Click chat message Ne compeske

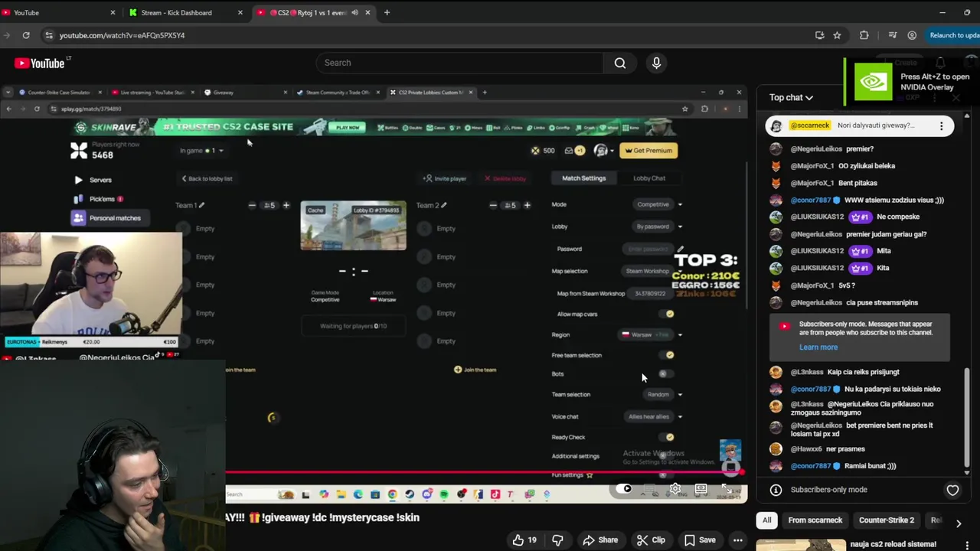tap(898, 217)
